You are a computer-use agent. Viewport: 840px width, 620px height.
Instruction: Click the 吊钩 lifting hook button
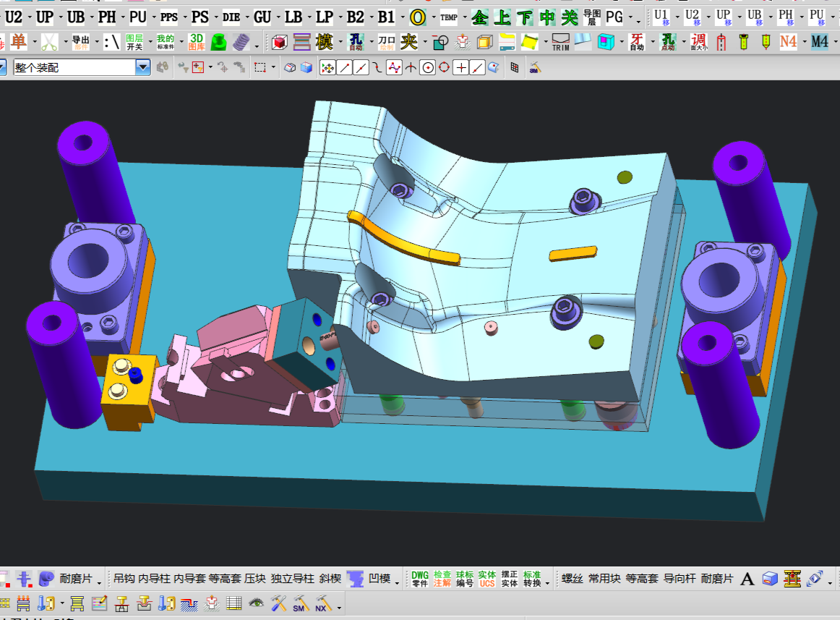coord(124,579)
